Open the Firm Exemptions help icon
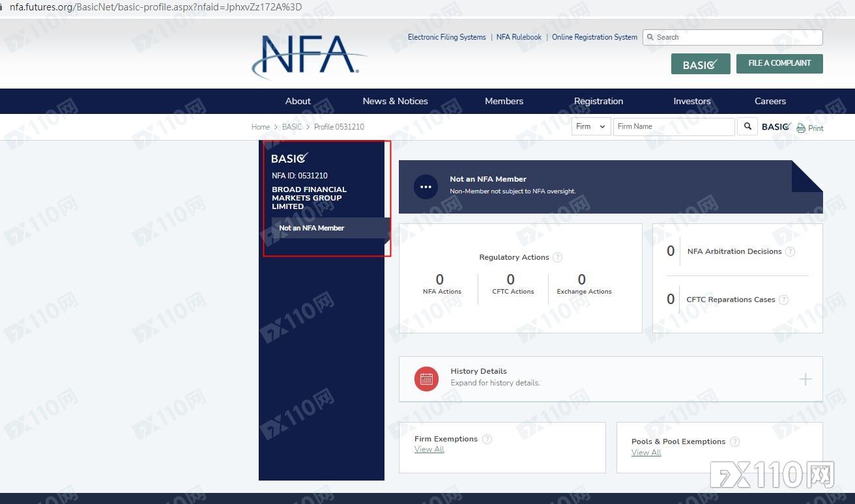 tap(487, 439)
